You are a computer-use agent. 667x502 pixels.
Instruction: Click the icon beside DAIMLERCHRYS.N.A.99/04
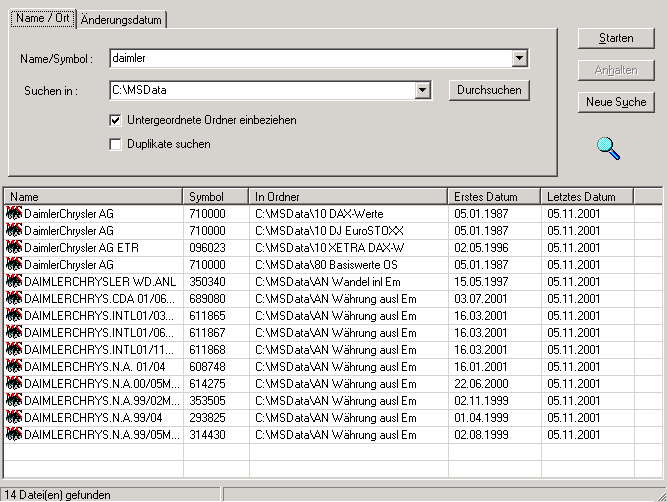14,417
